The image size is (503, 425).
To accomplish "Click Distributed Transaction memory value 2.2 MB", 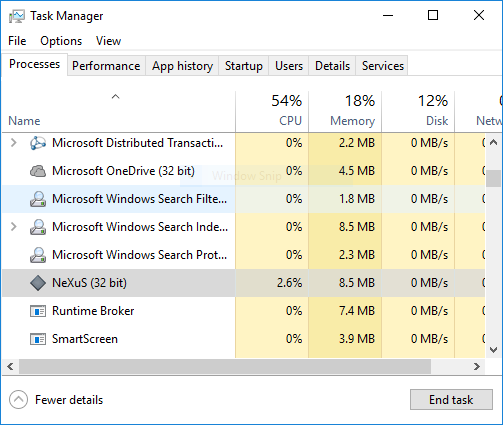I will pos(357,143).
